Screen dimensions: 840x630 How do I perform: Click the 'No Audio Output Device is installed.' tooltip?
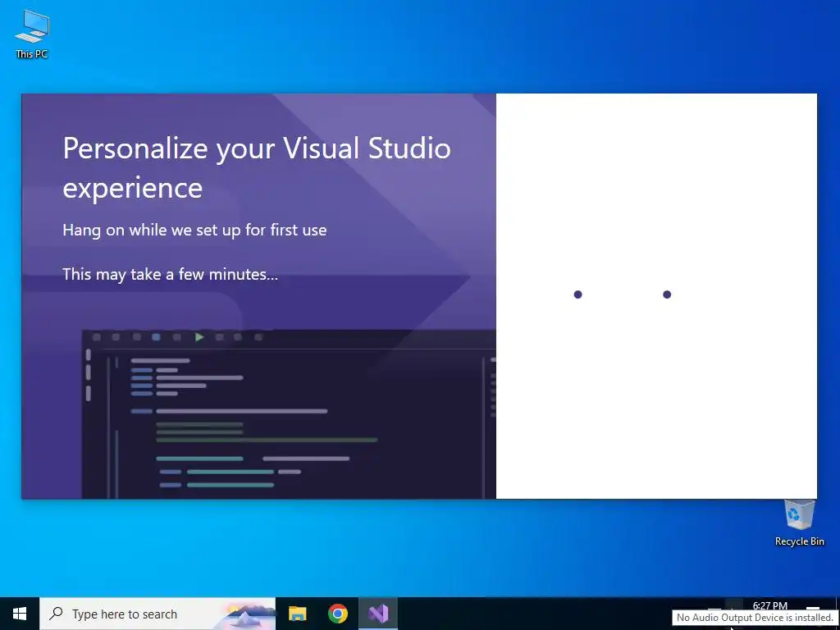pos(755,618)
